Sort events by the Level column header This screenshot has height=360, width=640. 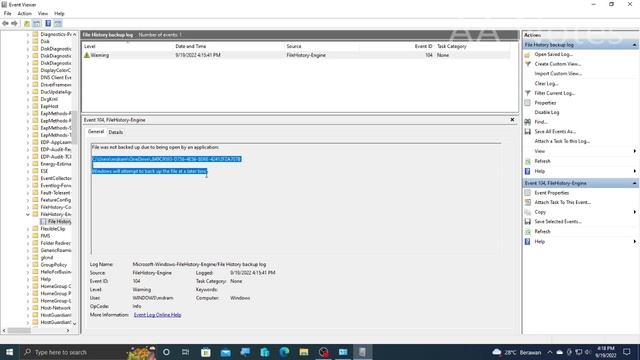(x=89, y=46)
